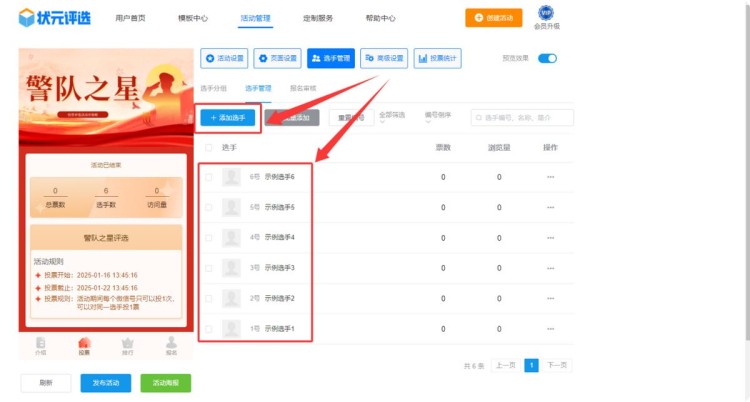
Task: Click the VIP 会员升级 badge
Action: (x=546, y=17)
